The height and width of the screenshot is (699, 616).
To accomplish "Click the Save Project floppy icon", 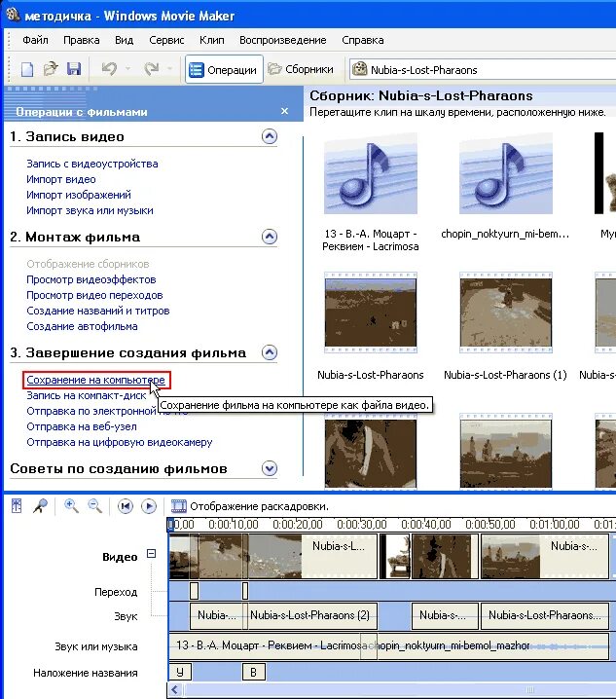I will pyautogui.click(x=74, y=69).
